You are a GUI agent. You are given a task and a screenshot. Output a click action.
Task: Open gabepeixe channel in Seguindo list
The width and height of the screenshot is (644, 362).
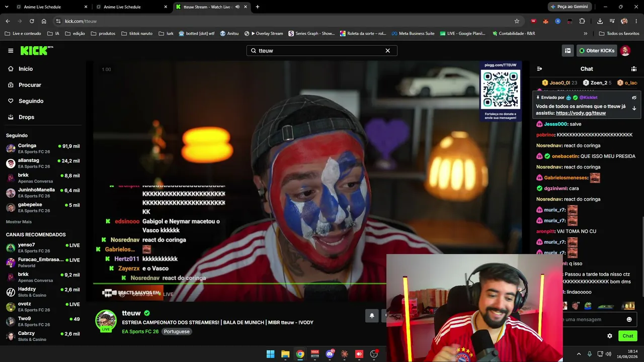43,208
